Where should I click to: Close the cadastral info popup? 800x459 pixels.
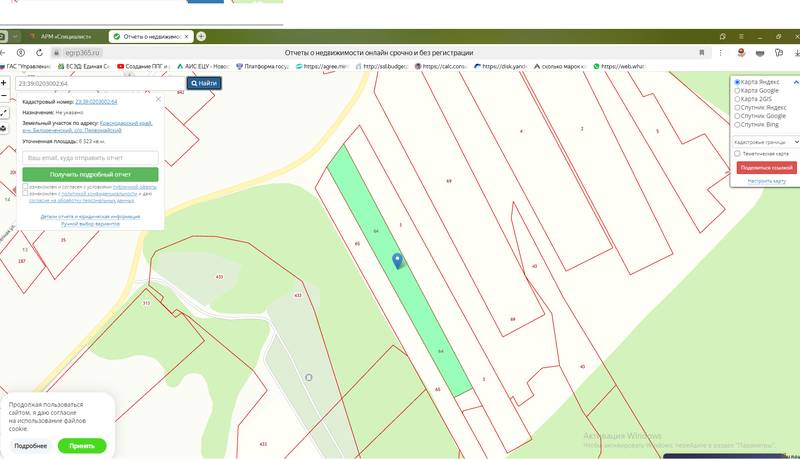coord(158,100)
